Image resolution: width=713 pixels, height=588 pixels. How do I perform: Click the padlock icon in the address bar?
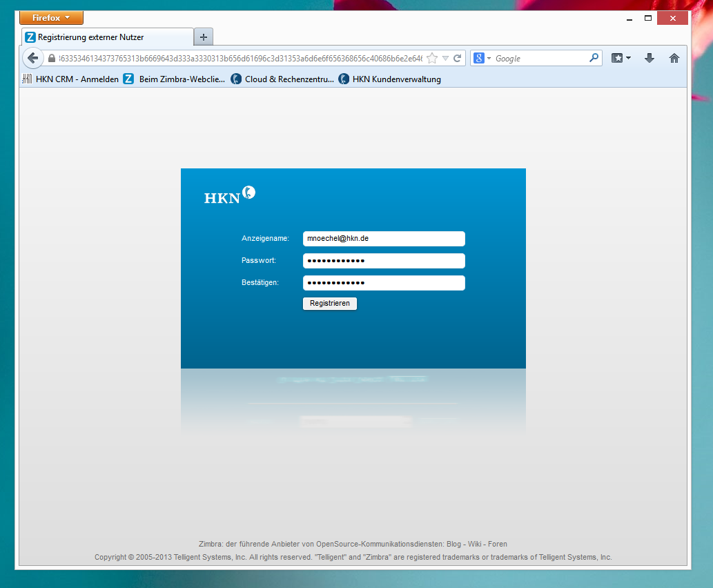tap(52, 59)
